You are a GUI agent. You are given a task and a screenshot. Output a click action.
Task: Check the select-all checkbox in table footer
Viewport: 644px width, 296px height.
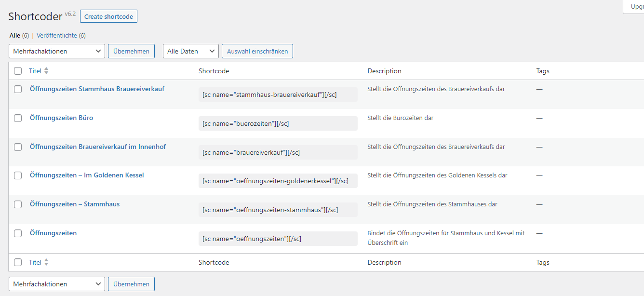pyautogui.click(x=18, y=262)
